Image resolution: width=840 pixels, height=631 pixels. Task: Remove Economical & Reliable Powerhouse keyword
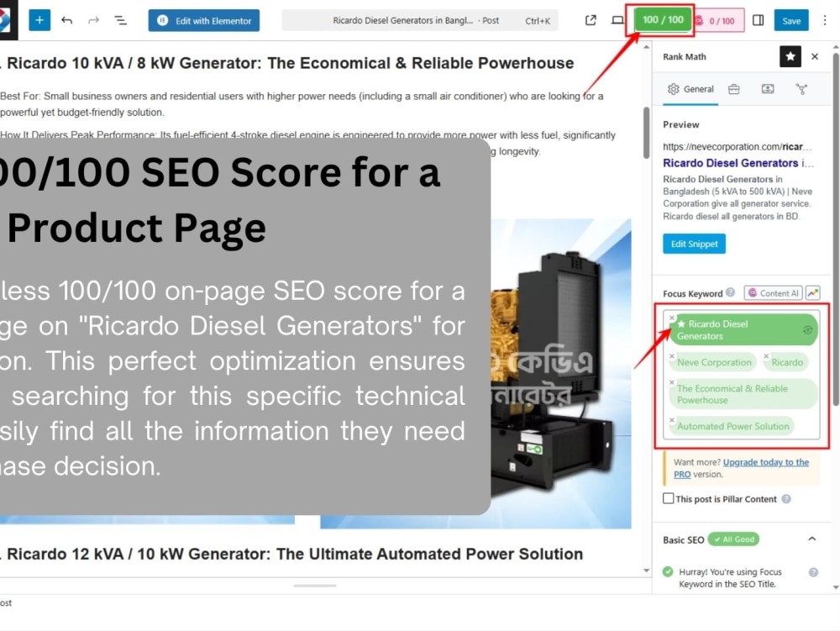672,382
